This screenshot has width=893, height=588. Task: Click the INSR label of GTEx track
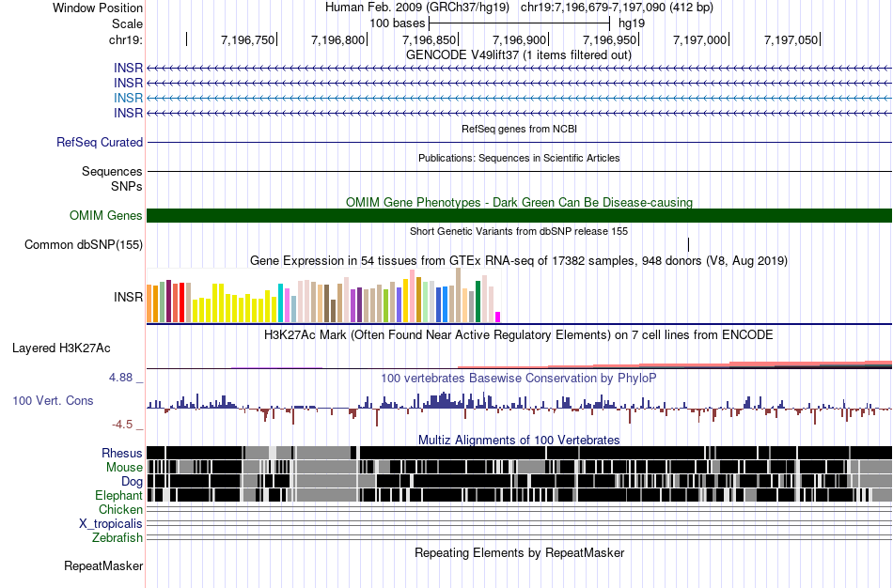coord(128,297)
